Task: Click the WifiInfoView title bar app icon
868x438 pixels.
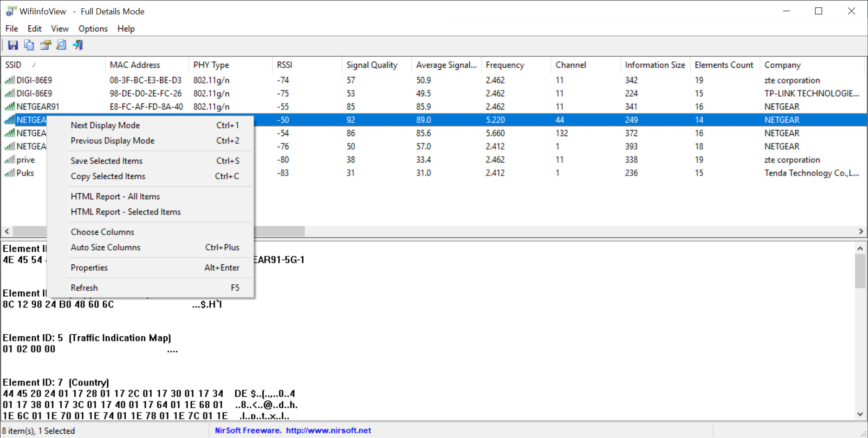Action: coord(11,11)
